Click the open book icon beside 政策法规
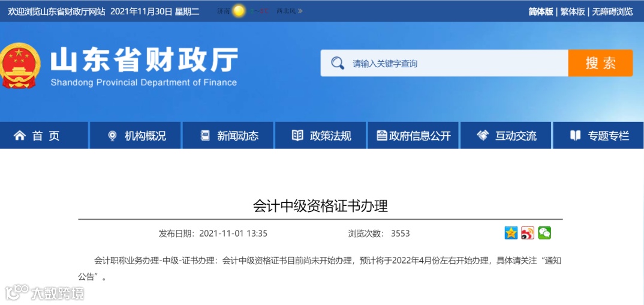This screenshot has height=305, width=644. [297, 136]
